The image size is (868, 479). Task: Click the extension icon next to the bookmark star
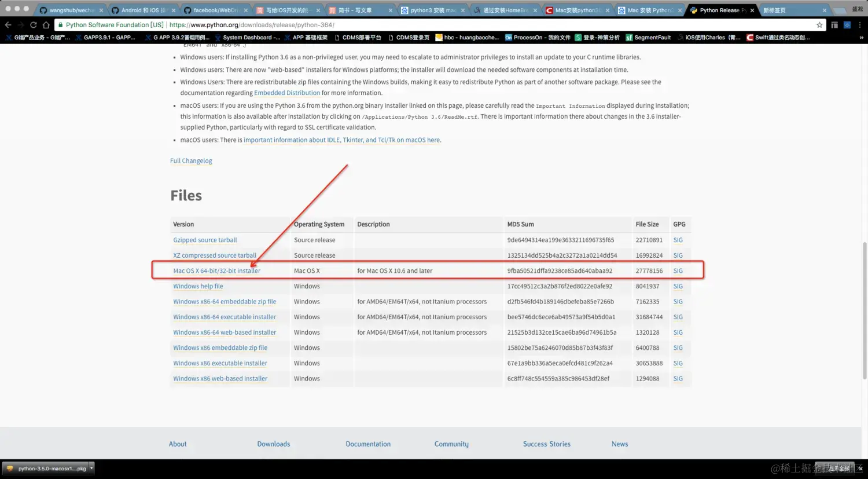(x=834, y=25)
